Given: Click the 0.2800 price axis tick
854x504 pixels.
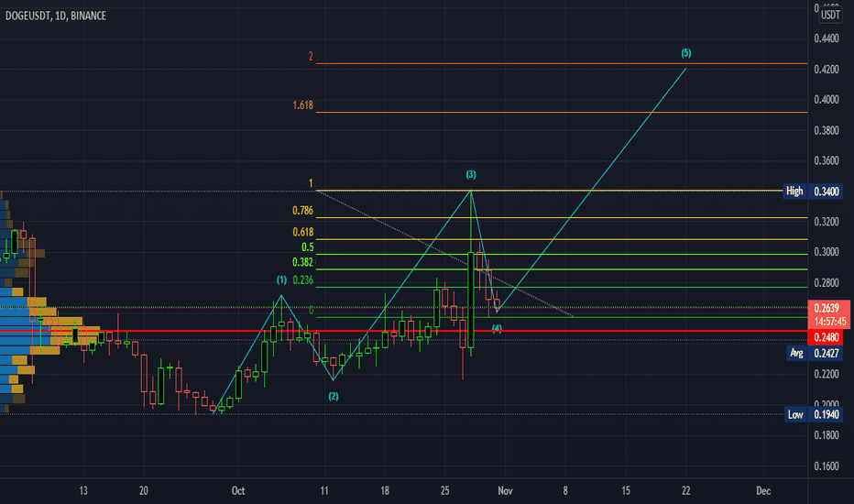Looking at the screenshot, I should 827,283.
